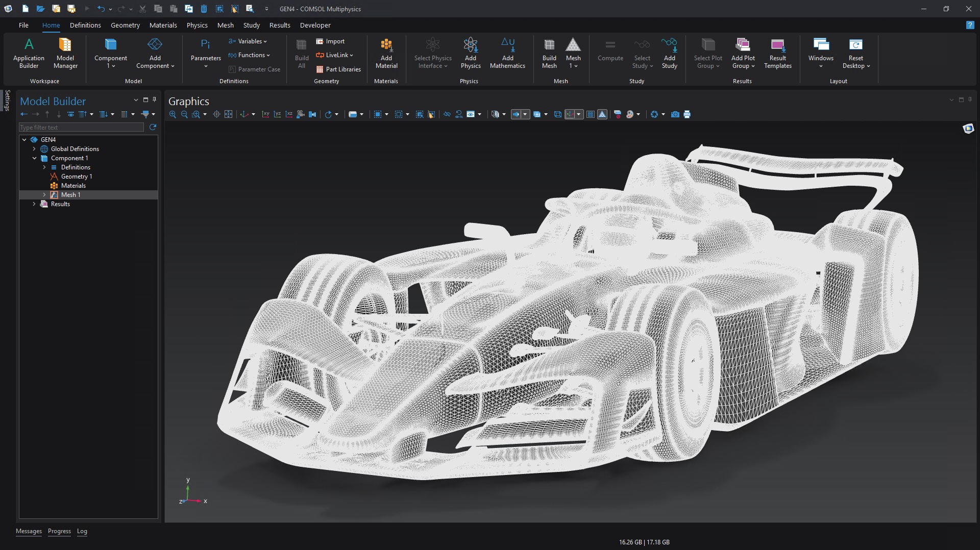Switch to the XY view
This screenshot has height=550, width=980.
tap(265, 114)
